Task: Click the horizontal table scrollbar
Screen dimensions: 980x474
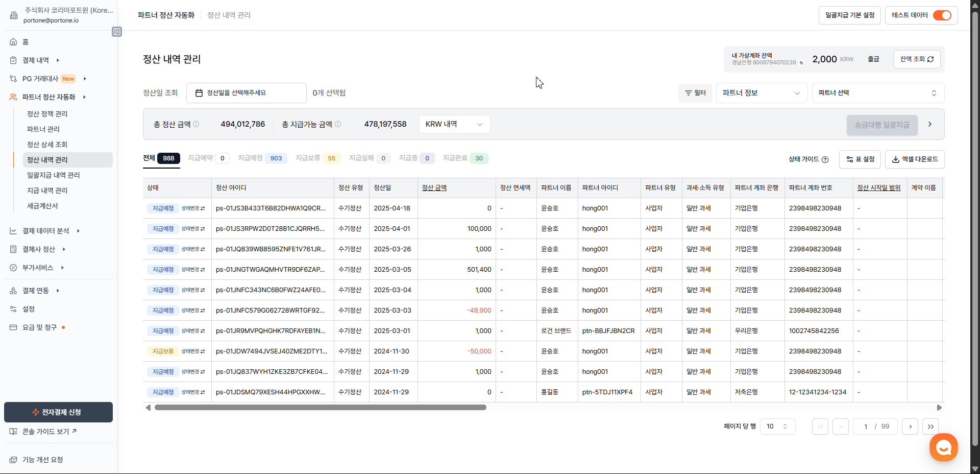Action: pos(320,408)
